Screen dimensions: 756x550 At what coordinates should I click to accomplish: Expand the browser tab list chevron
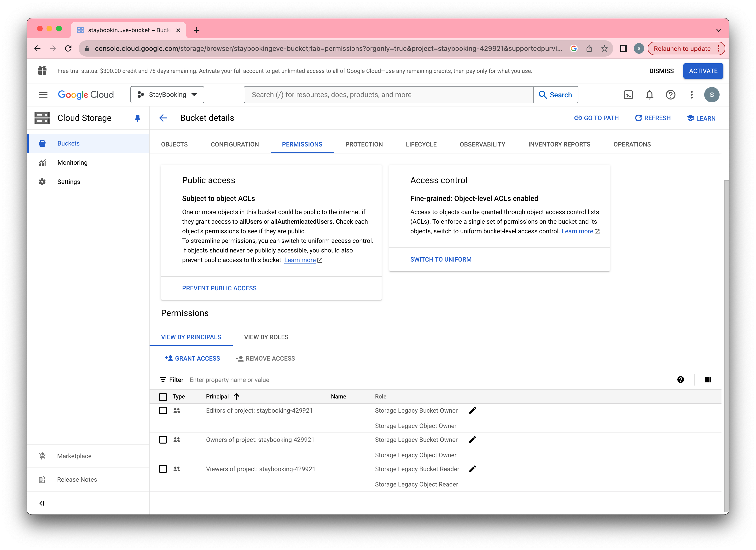coord(718,30)
